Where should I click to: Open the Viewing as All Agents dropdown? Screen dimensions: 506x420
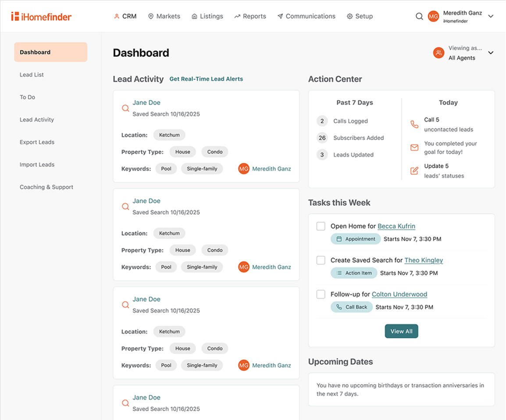491,53
